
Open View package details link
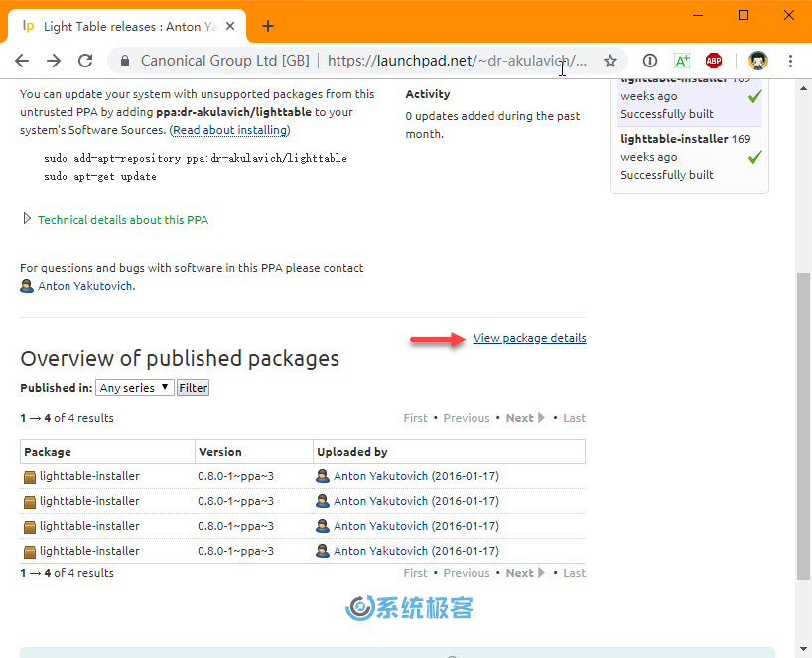(529, 338)
